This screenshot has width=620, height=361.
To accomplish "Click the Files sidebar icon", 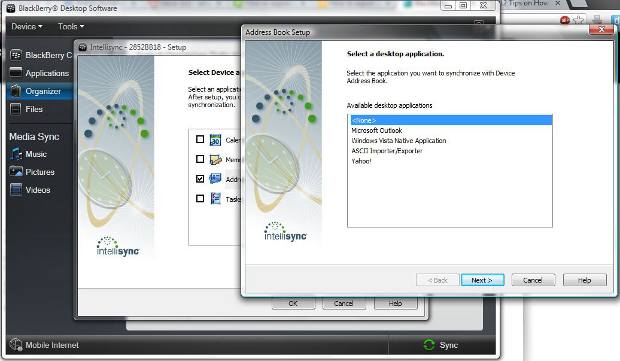I will pos(15,109).
